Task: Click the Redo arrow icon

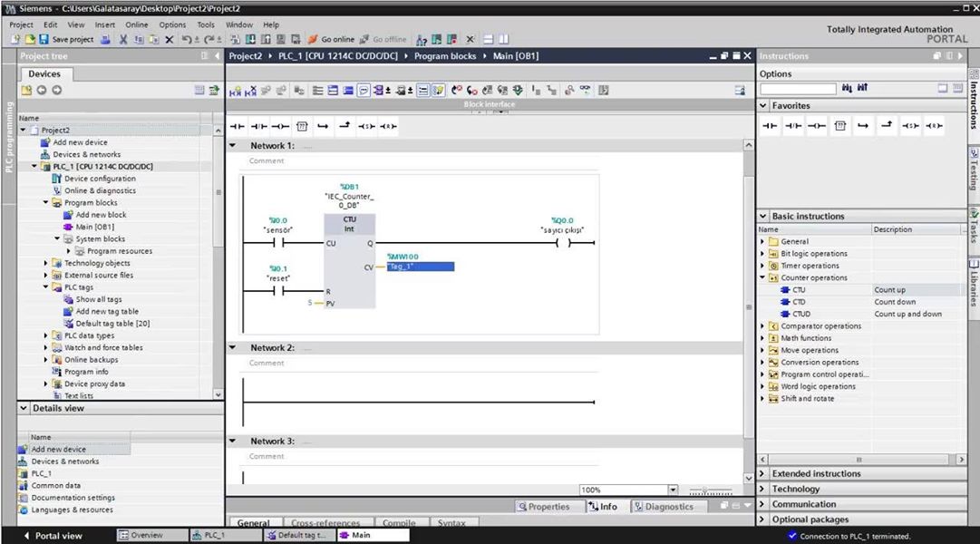Action: 209,39
